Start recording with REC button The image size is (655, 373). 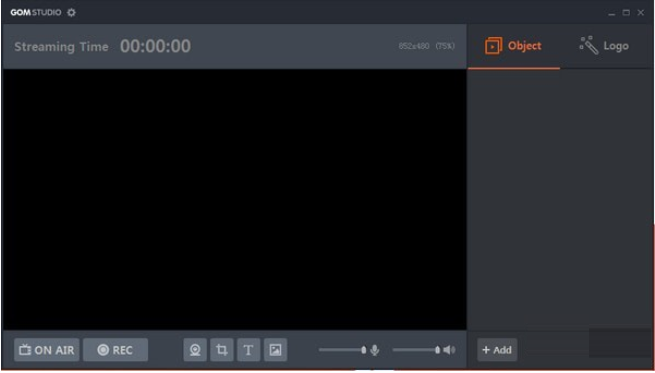[115, 350]
